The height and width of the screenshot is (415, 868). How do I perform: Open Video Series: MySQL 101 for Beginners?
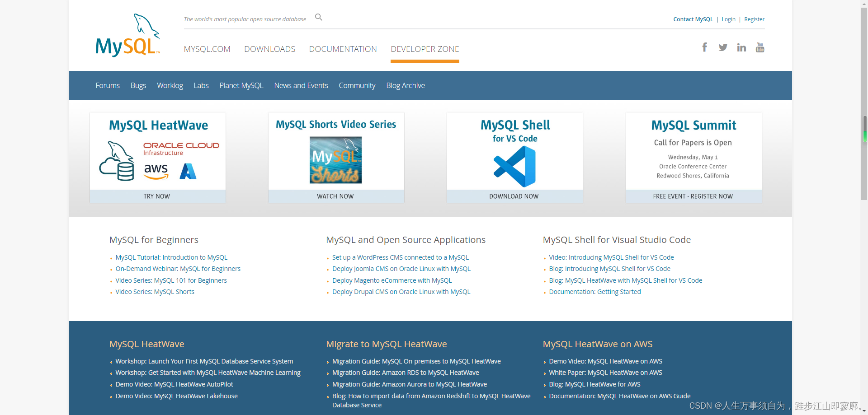click(171, 280)
